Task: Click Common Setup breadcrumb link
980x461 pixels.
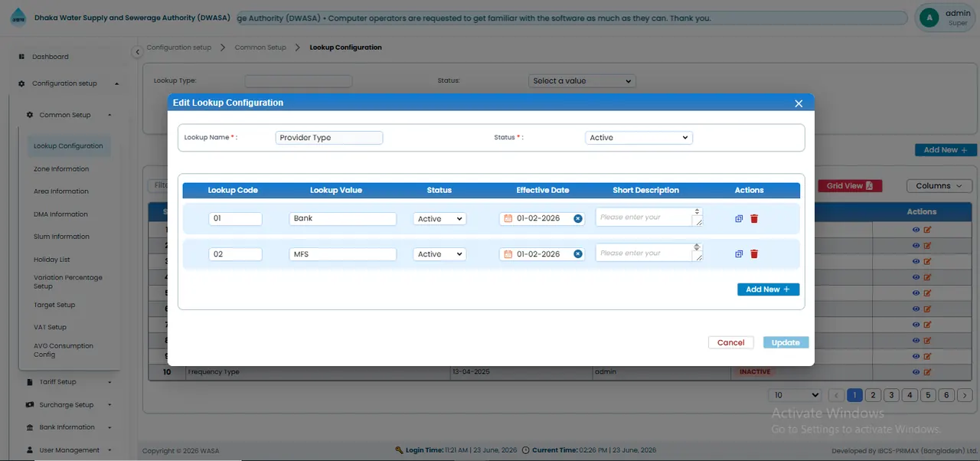Action: pyautogui.click(x=260, y=47)
